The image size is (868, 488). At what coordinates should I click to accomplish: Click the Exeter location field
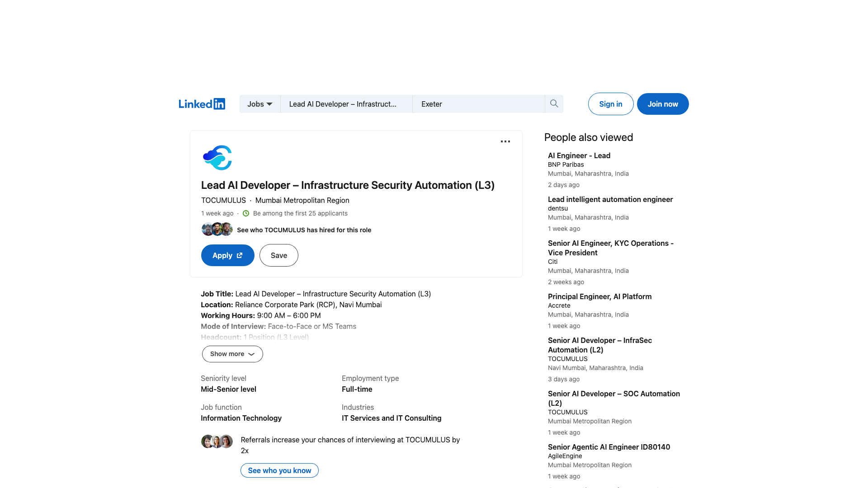pyautogui.click(x=478, y=104)
